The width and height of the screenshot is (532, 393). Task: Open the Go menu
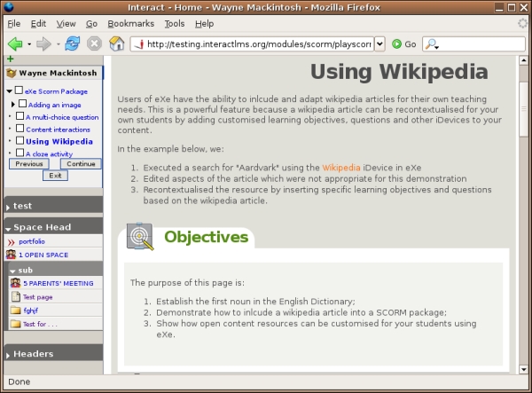pyautogui.click(x=91, y=24)
